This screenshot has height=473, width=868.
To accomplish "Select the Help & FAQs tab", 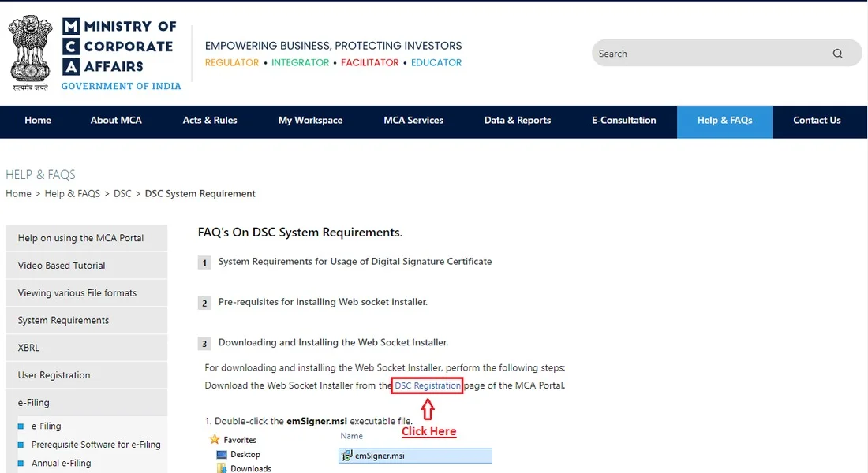I will [724, 121].
